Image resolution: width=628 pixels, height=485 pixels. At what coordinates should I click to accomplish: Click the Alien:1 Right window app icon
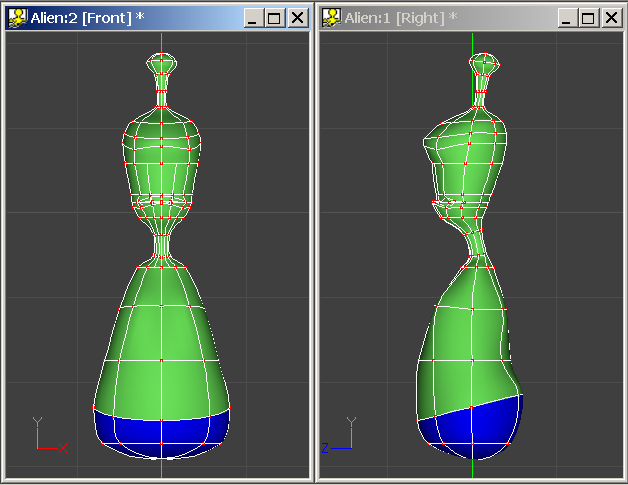[x=332, y=18]
